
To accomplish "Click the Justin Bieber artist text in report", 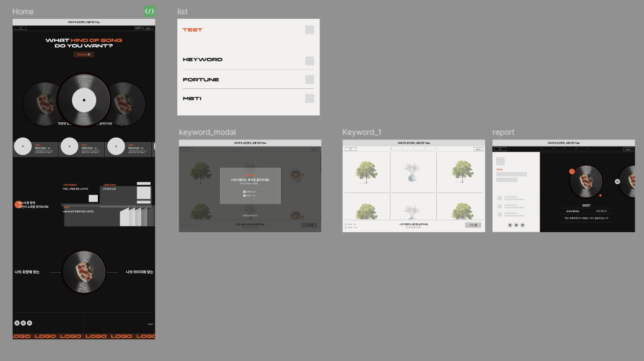I will pos(572,211).
